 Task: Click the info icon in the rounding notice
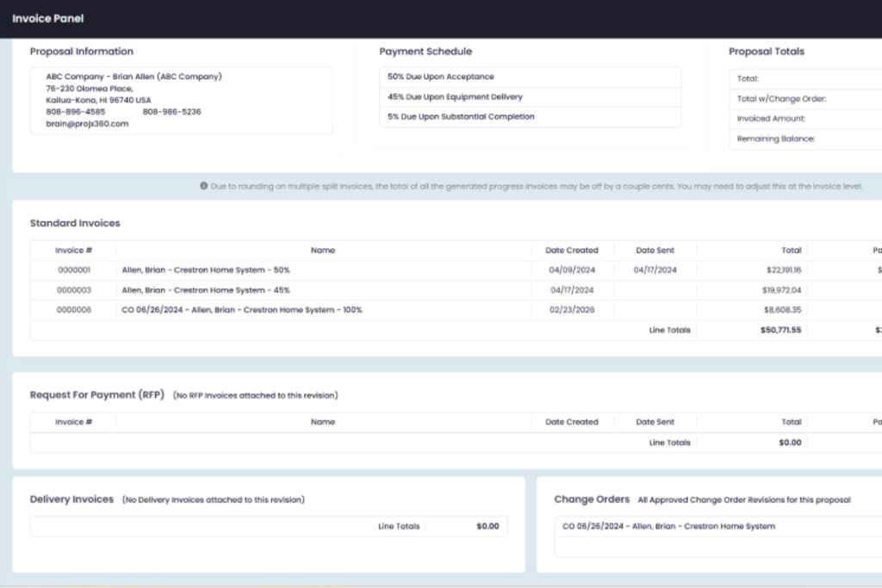204,185
